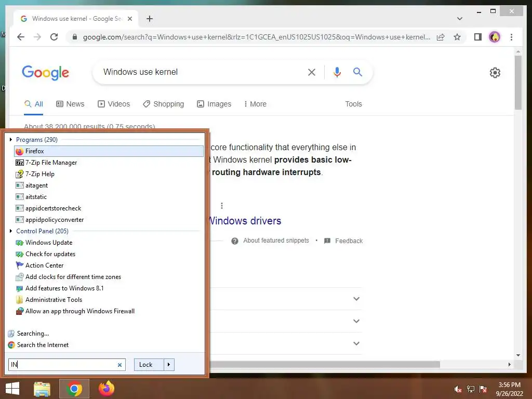Open Chrome three-dot menu
The height and width of the screenshot is (399, 532).
tap(511, 37)
